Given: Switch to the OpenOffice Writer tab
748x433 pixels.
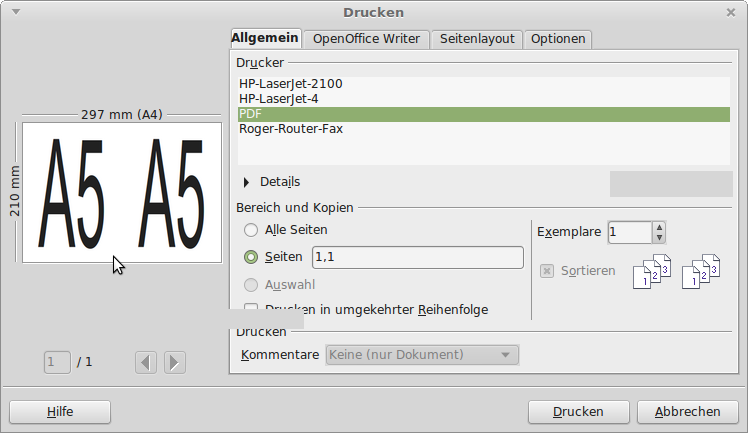Looking at the screenshot, I should 369,39.
